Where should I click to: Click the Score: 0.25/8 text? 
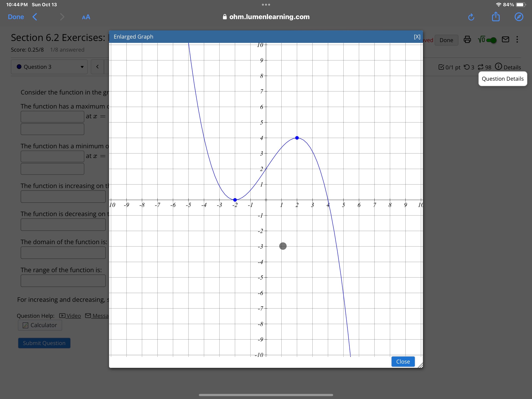[x=27, y=50]
